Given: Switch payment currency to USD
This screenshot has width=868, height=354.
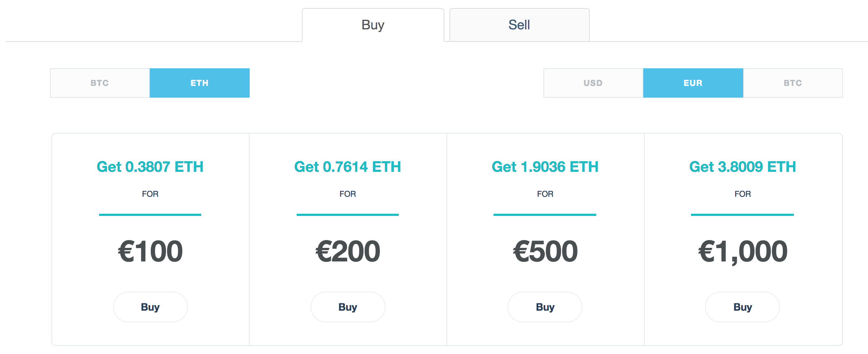Looking at the screenshot, I should (x=593, y=83).
